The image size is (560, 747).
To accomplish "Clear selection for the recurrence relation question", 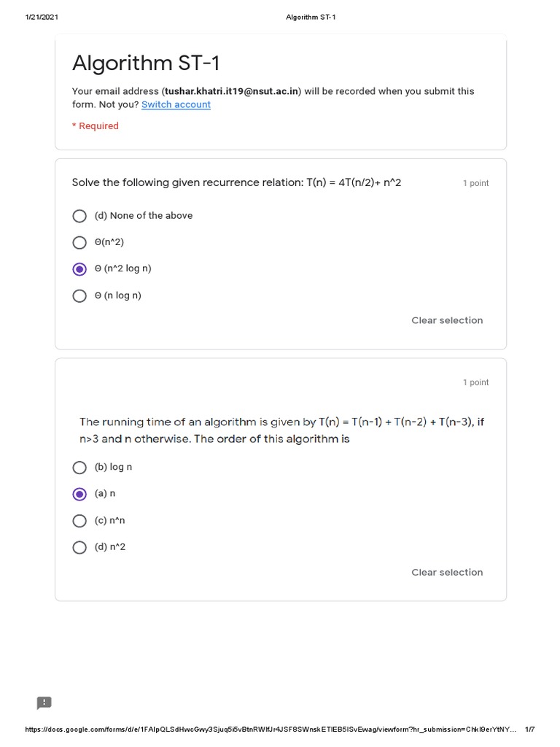I will point(447,320).
